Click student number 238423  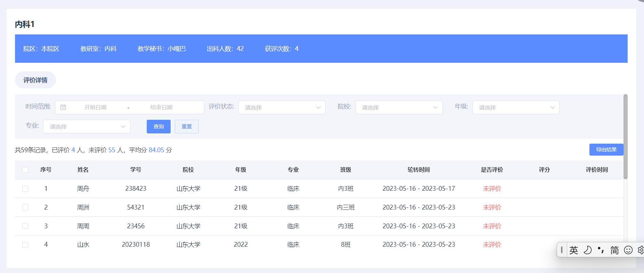click(x=136, y=189)
